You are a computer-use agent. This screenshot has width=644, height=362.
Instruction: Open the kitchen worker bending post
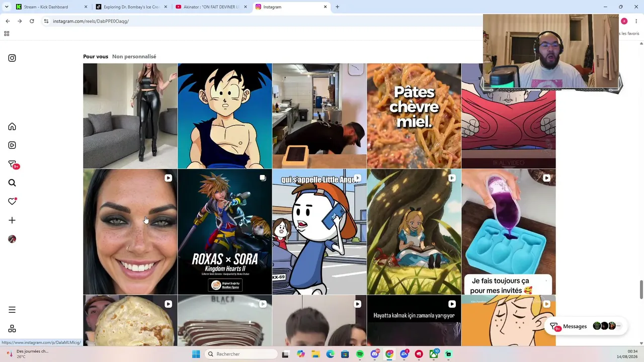click(x=319, y=116)
